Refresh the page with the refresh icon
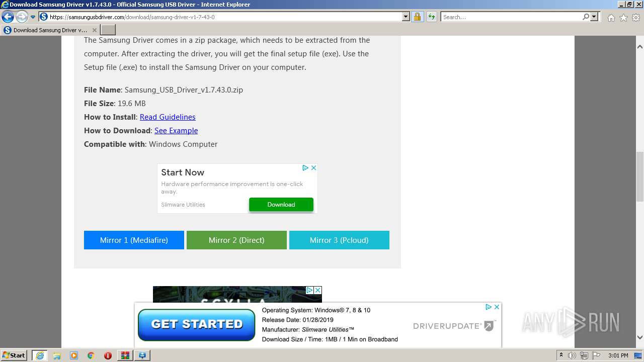Image resolution: width=644 pixels, height=362 pixels. click(431, 17)
